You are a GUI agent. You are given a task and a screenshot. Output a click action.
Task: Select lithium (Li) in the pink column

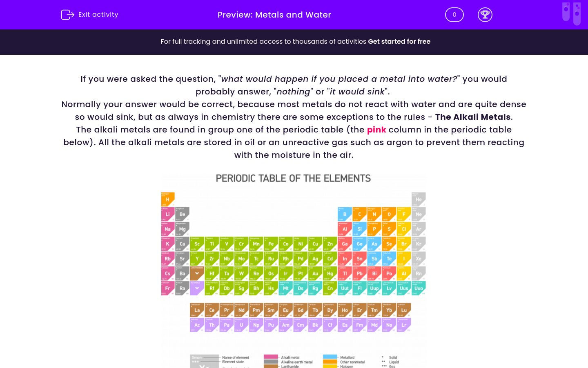[167, 214]
